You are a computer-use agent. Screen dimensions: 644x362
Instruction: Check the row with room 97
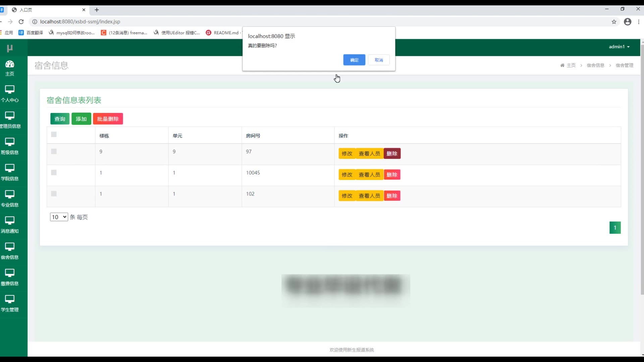click(54, 152)
